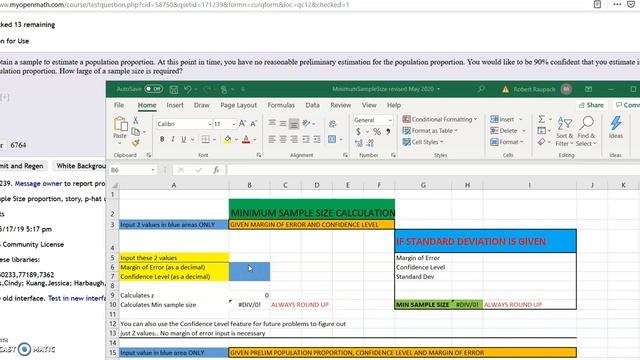Open the font color dropdown arrow

[254, 140]
